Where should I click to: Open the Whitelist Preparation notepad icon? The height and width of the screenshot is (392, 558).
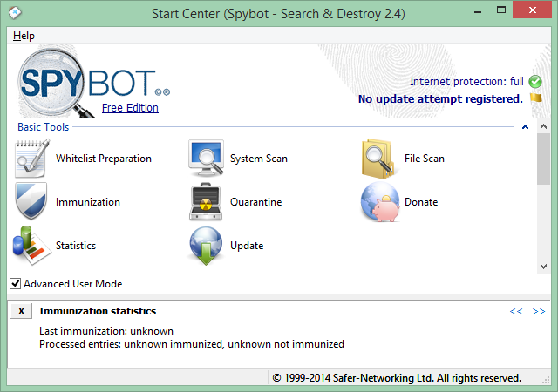[x=31, y=159]
